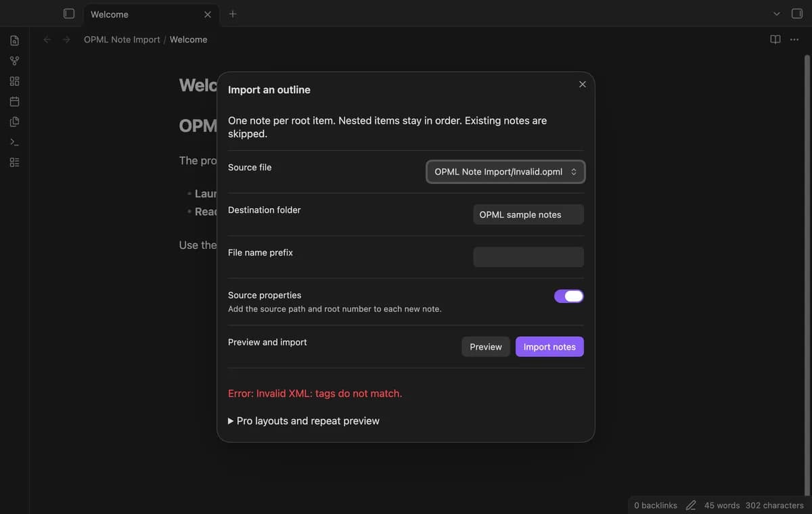The width and height of the screenshot is (812, 514).
Task: Toggle the right sidebar panel icon
Action: [796, 14]
